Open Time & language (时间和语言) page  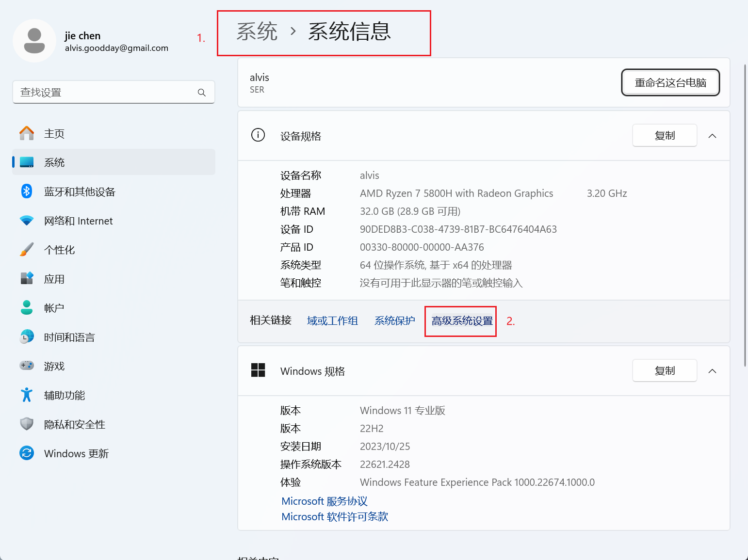point(69,337)
